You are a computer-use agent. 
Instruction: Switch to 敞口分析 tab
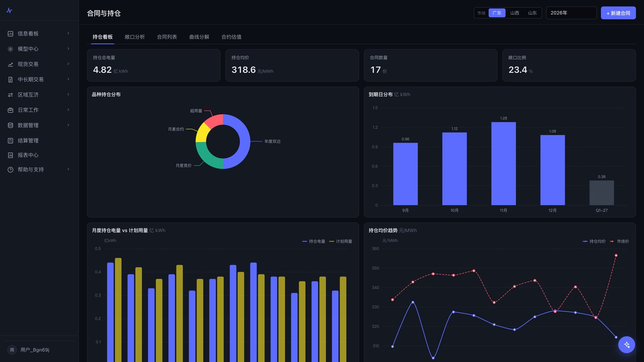[x=135, y=37]
